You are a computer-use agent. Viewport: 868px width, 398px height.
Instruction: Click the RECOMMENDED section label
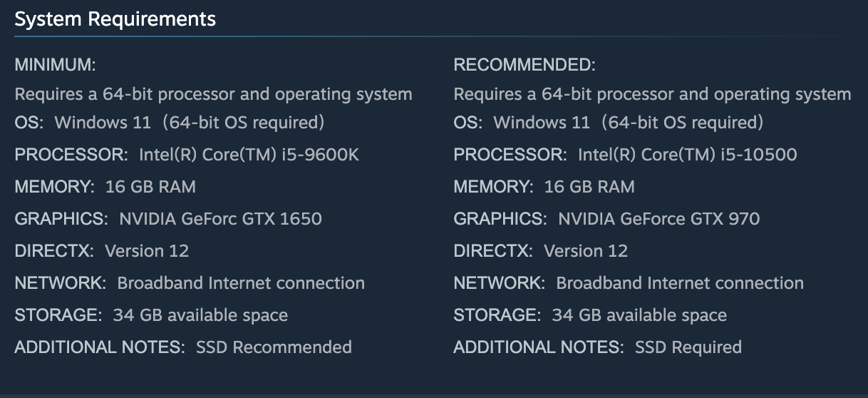pyautogui.click(x=524, y=65)
